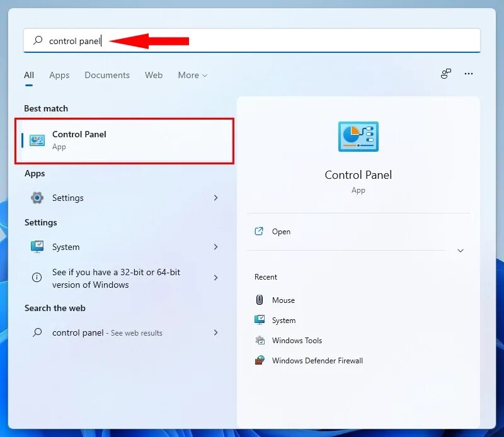Open the three-dot options menu
Image resolution: width=504 pixels, height=437 pixels.
click(x=468, y=74)
